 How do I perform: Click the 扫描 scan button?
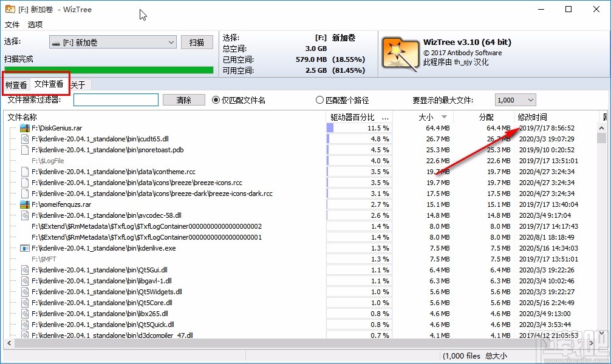[x=197, y=42]
